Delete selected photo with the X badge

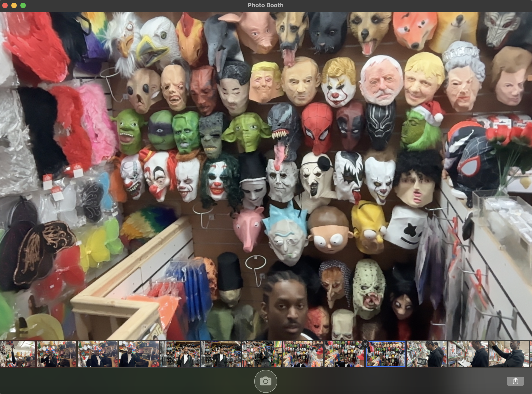365,344
